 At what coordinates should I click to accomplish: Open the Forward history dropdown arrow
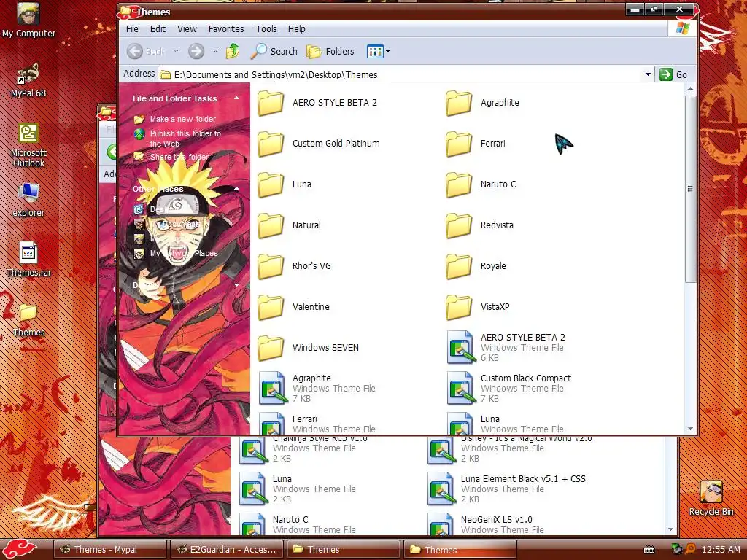[x=215, y=51]
